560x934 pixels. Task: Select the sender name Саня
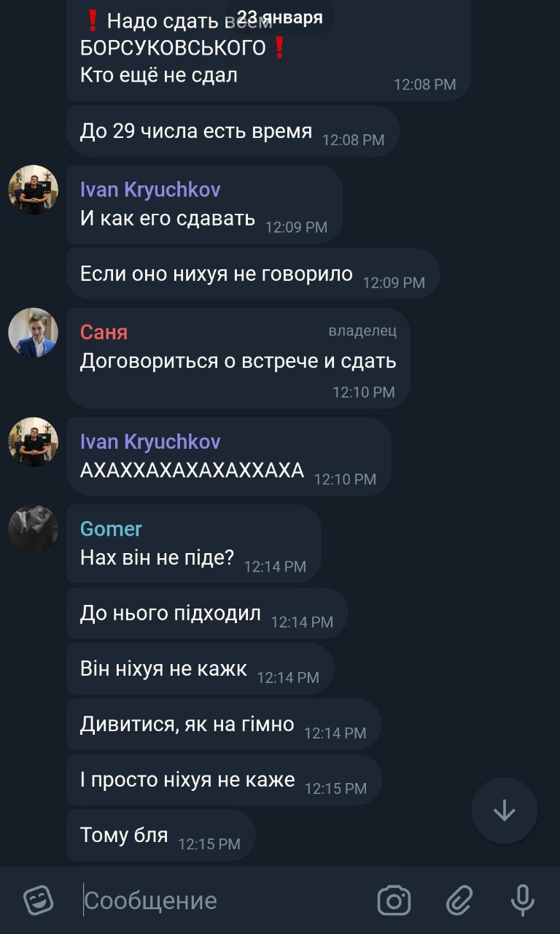104,332
